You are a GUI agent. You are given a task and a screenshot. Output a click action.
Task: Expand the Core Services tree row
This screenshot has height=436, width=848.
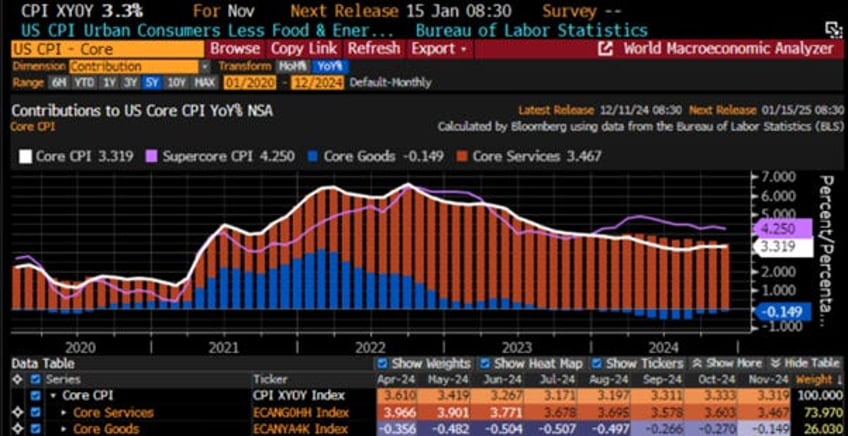point(64,413)
